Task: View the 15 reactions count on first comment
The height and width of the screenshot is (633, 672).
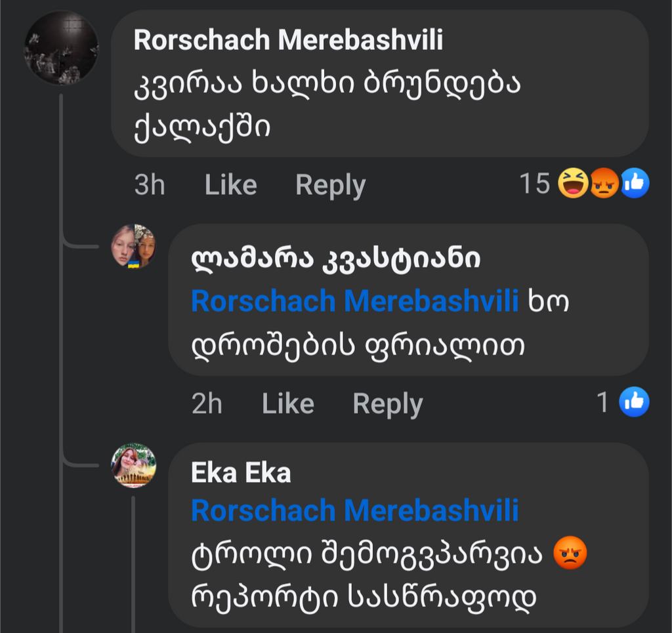Action: click(x=534, y=184)
